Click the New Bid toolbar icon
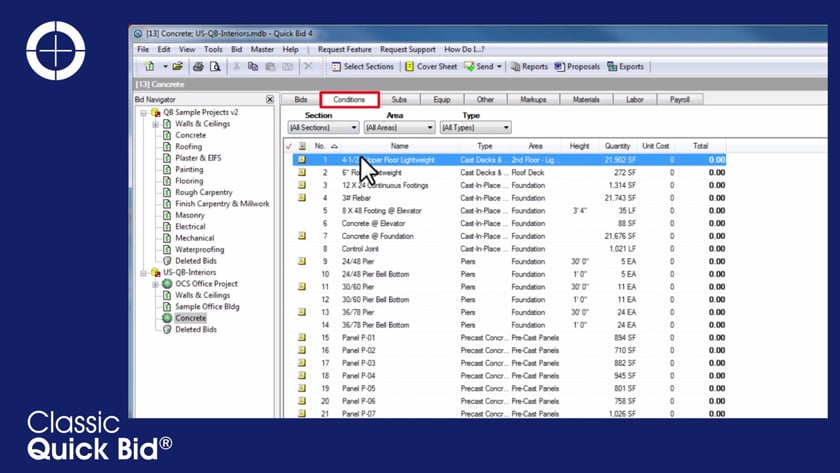This screenshot has width=840, height=473. coord(149,66)
